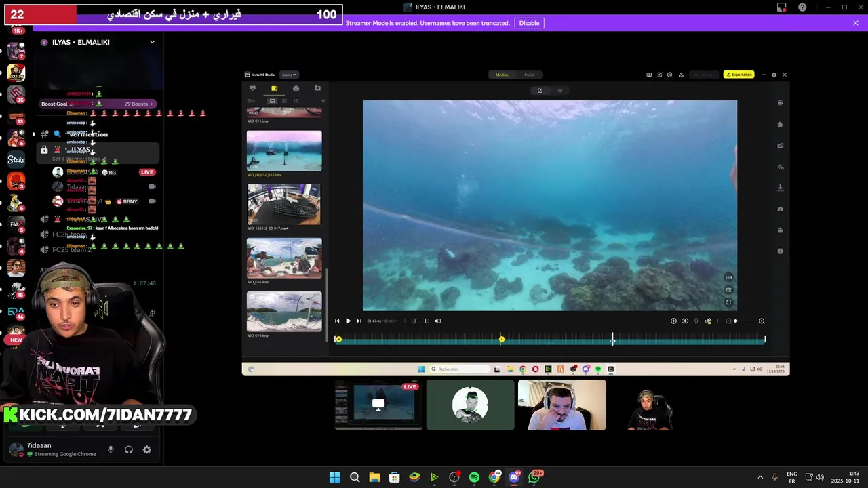The image size is (868, 488).
Task: Click the yellow Exportation button
Action: click(738, 75)
